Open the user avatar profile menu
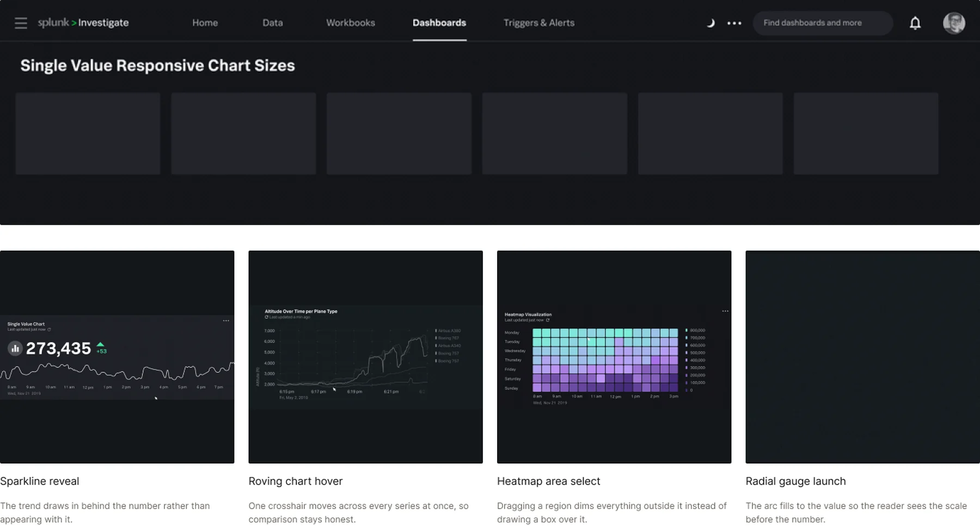The height and width of the screenshot is (526, 980). pos(954,23)
